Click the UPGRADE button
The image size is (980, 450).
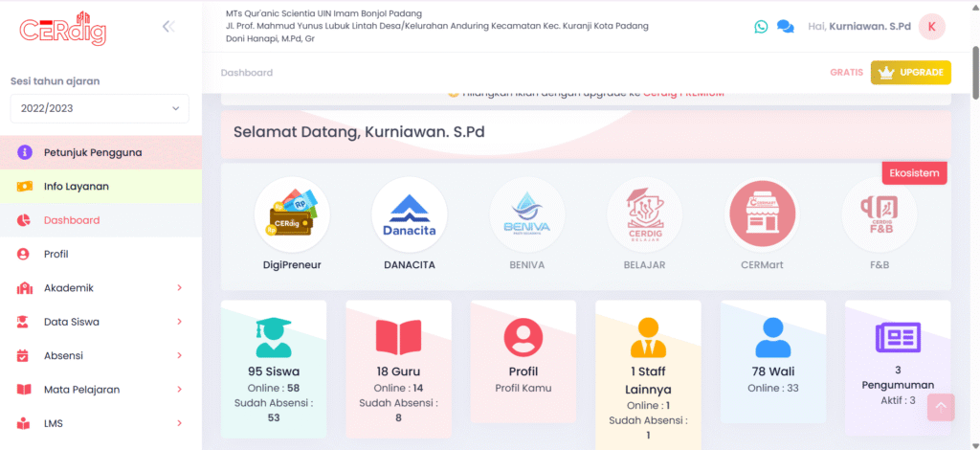(x=911, y=73)
